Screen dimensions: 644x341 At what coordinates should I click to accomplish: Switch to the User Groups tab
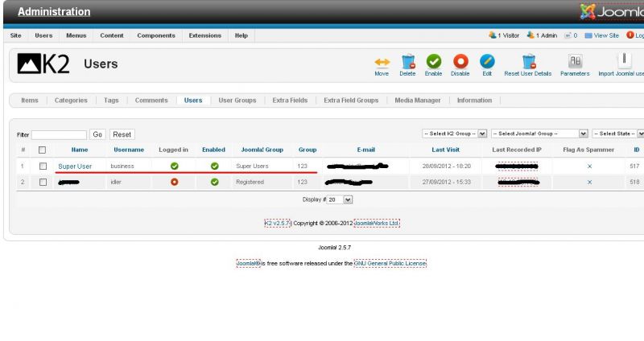(237, 101)
